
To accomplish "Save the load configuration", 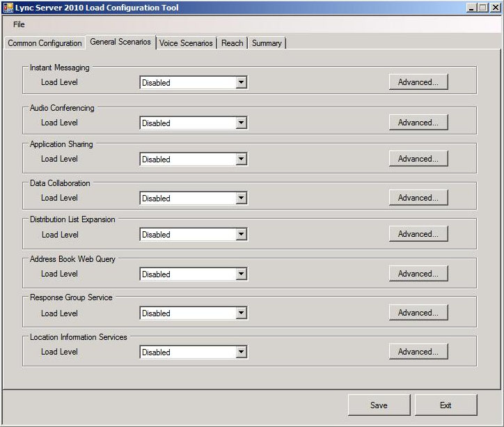I will 379,405.
